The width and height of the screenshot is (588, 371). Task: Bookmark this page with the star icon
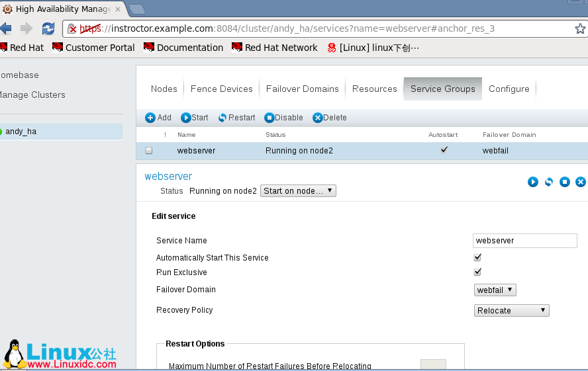pyautogui.click(x=580, y=28)
